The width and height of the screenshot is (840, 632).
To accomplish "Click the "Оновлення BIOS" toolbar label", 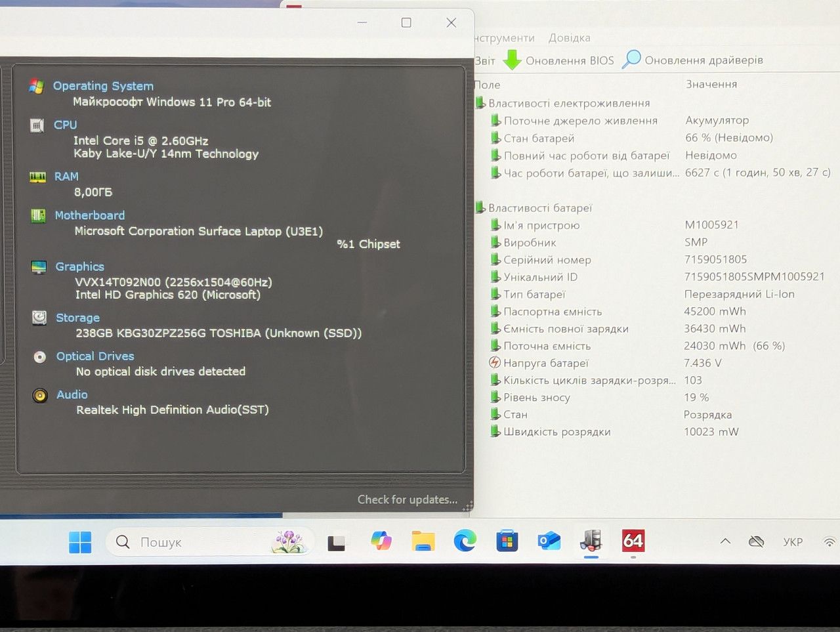I will click(x=570, y=60).
